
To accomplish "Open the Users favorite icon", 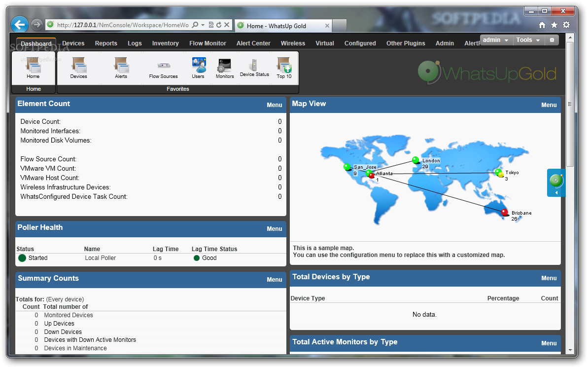I will point(198,68).
